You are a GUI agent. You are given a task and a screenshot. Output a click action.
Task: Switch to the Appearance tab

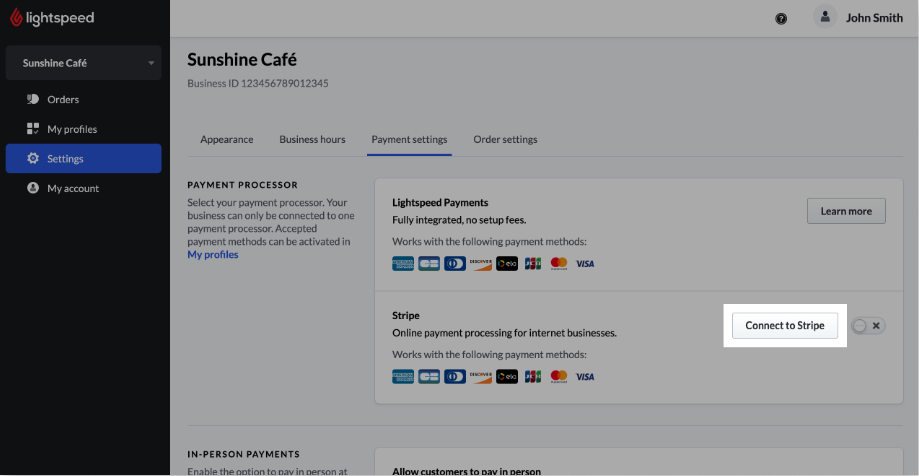pyautogui.click(x=227, y=139)
